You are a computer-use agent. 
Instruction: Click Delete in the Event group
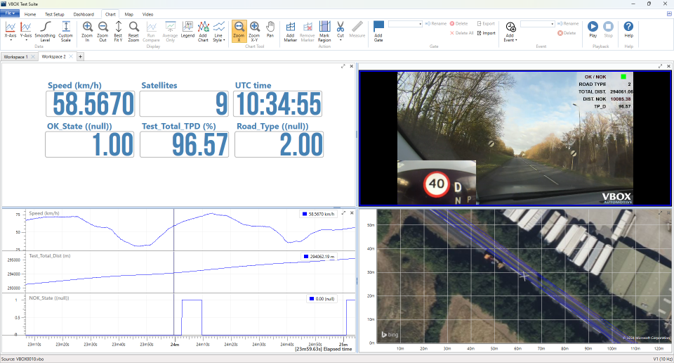point(567,33)
